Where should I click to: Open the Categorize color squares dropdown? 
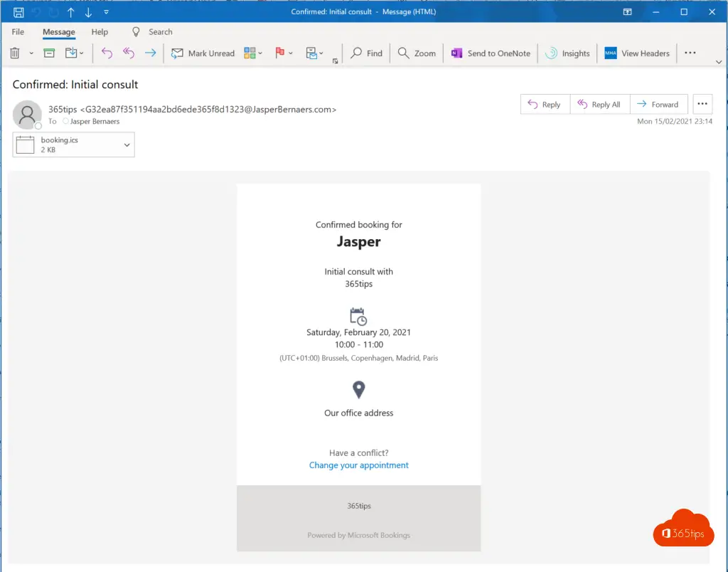click(253, 53)
